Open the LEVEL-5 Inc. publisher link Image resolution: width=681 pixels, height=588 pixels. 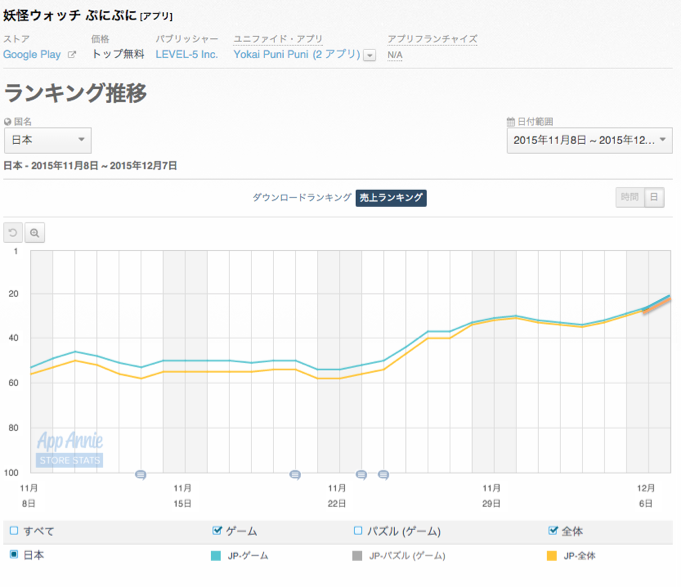[187, 54]
